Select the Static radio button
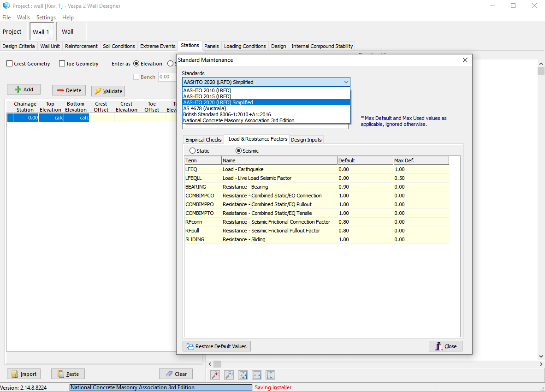545x392 pixels. [192, 151]
